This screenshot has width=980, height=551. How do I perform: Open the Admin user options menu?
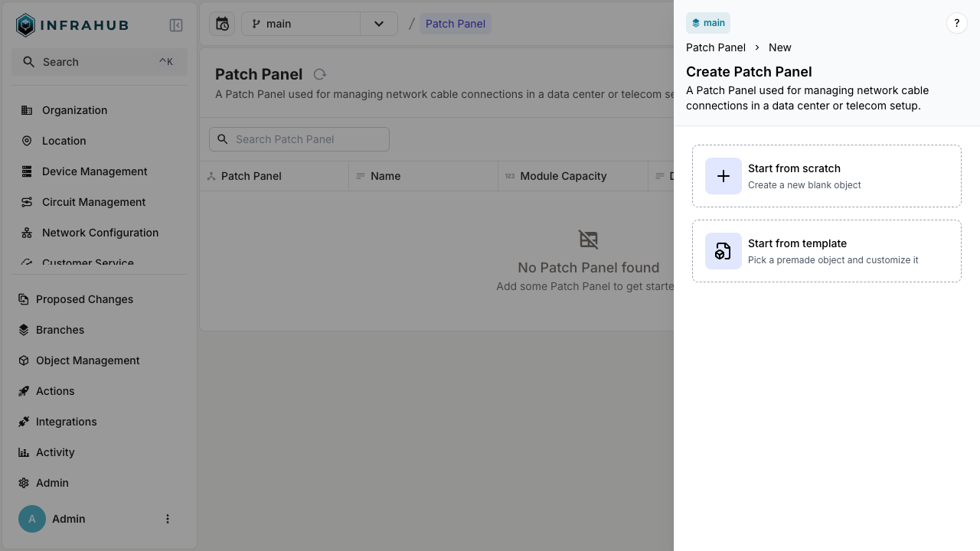click(x=168, y=519)
